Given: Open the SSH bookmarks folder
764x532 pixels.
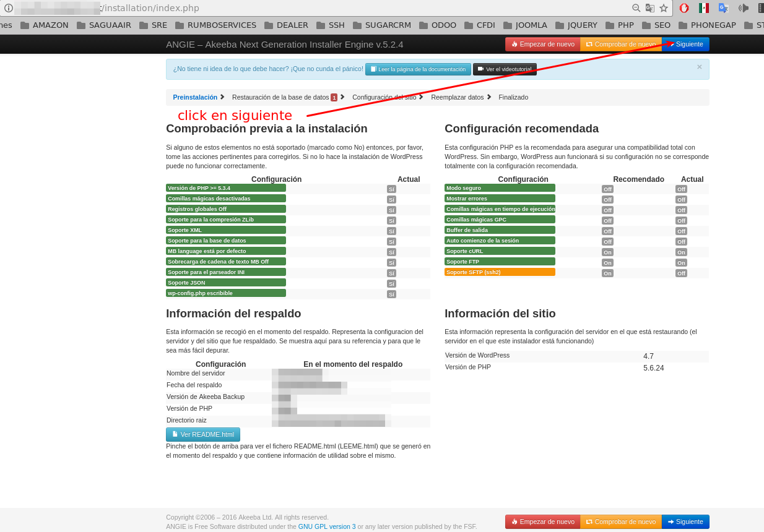Looking at the screenshot, I should pyautogui.click(x=331, y=25).
